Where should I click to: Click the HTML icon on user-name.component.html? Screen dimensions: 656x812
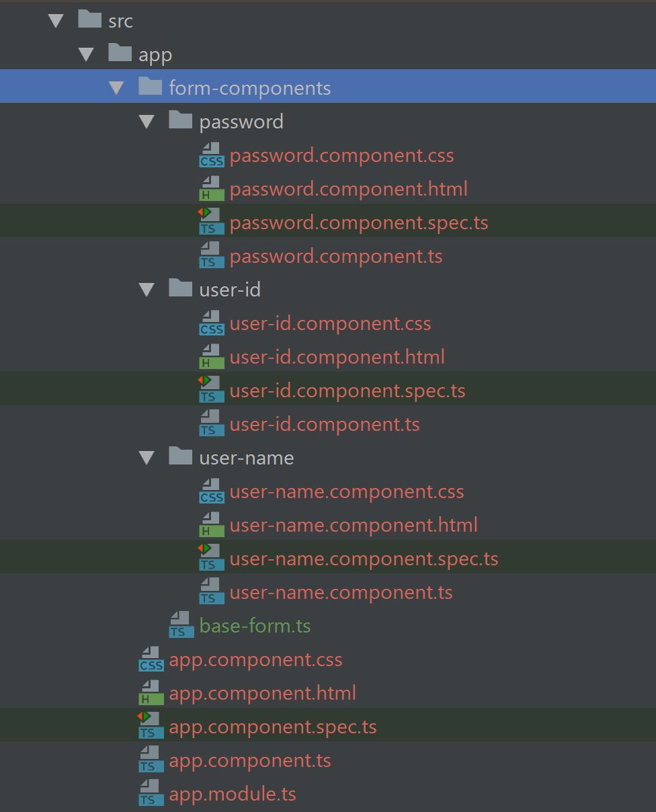[x=211, y=525]
